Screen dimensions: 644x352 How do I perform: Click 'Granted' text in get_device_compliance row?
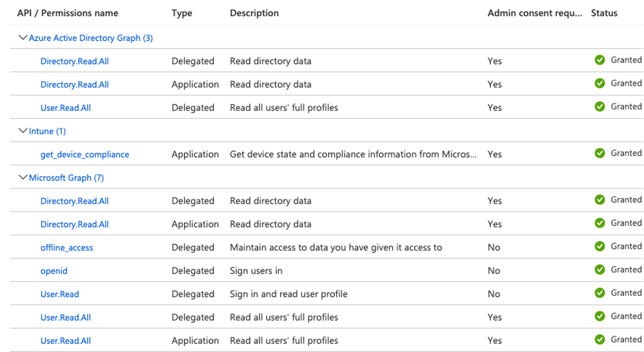(x=626, y=153)
